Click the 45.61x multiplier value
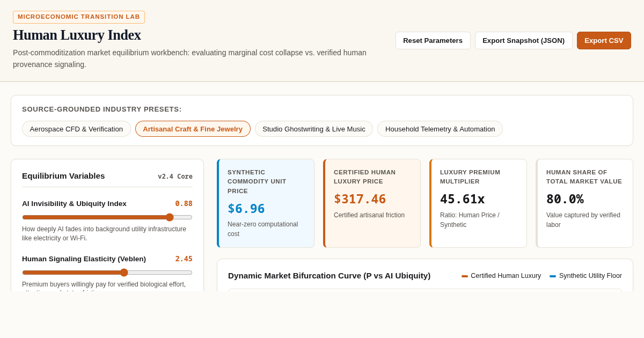This screenshot has width=644, height=338. coord(463,199)
